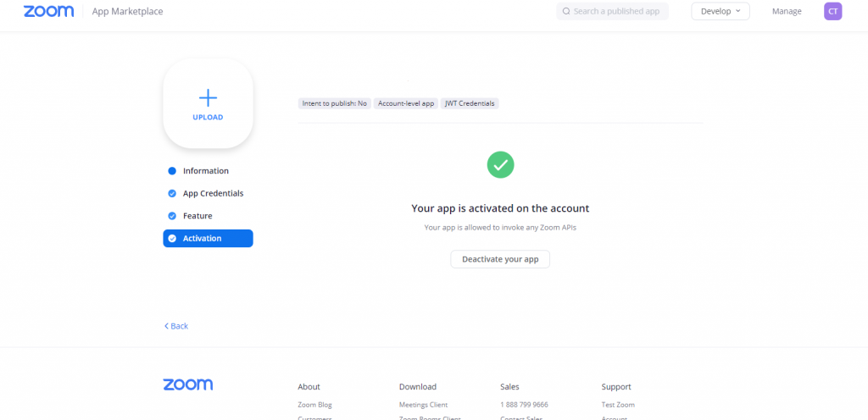The width and height of the screenshot is (868, 420).
Task: Expand the Develop dropdown
Action: coord(720,11)
